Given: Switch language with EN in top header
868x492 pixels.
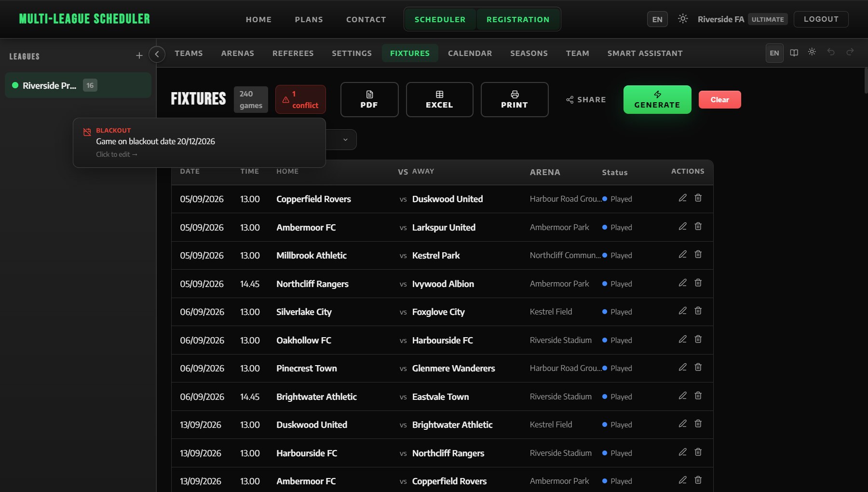Looking at the screenshot, I should 657,19.
